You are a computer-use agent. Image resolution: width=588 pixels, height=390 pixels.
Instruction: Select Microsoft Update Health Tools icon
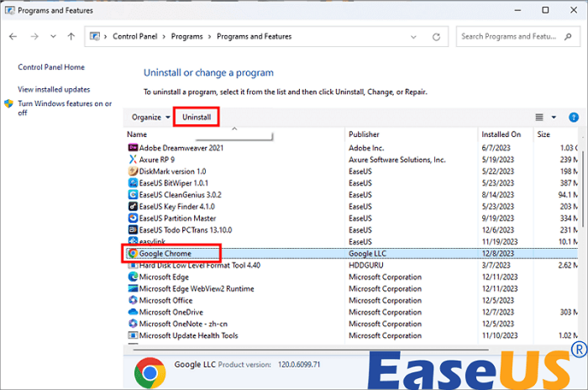133,335
